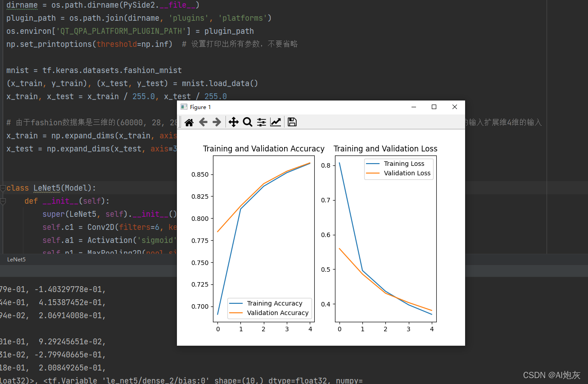Click the 'fashion_mnist' code text

coord(153,70)
